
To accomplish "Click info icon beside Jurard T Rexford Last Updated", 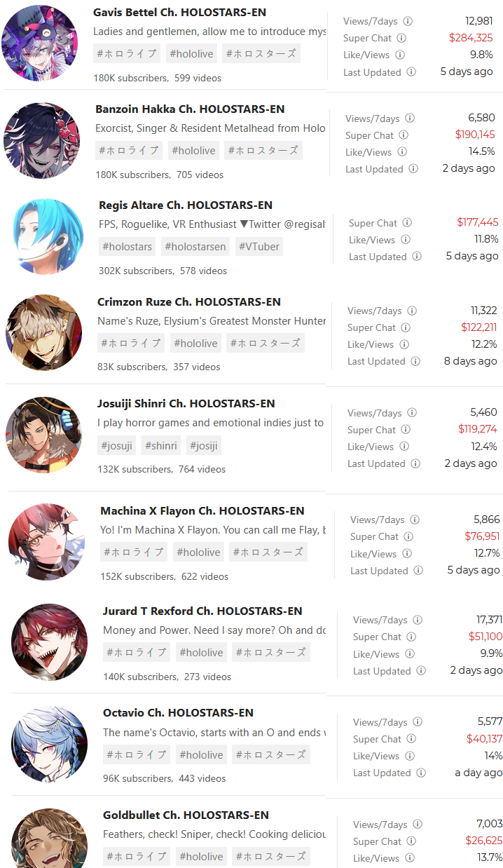I will point(421,671).
